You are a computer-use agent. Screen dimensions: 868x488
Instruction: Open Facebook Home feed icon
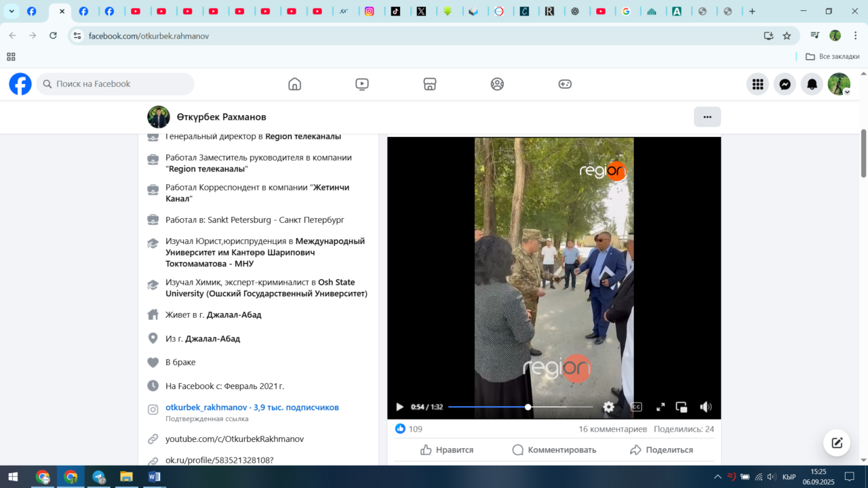click(294, 84)
